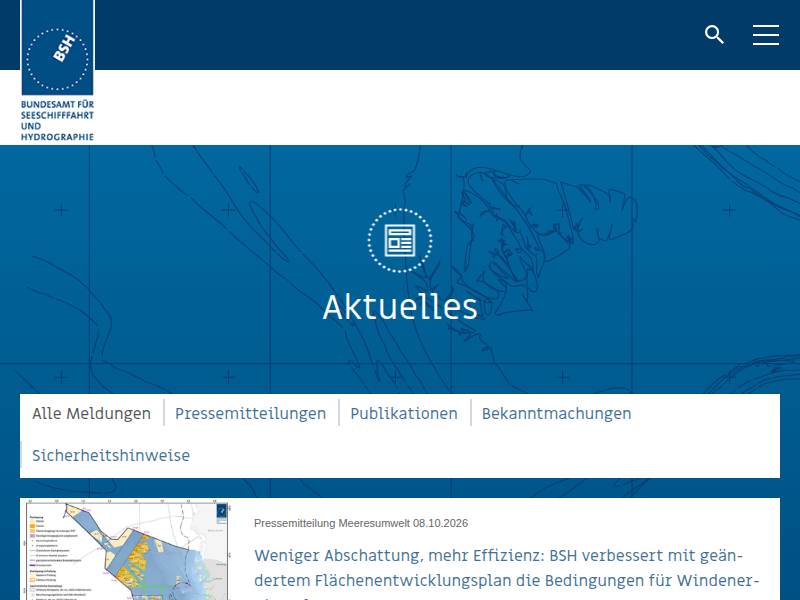
Task: Open the Publikationen tab
Action: coord(404,413)
